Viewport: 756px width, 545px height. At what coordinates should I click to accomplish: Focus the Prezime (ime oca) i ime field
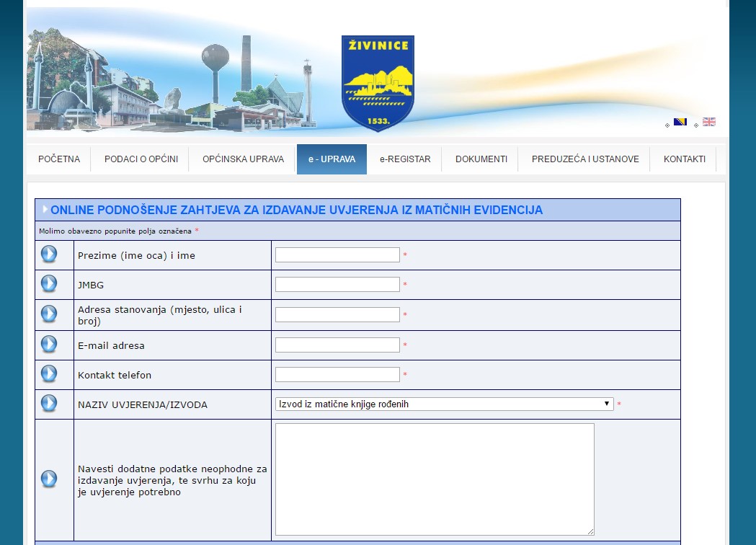(x=337, y=255)
